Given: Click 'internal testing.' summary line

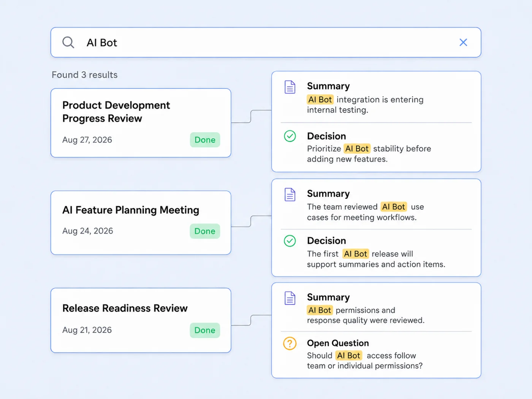Looking at the screenshot, I should click(337, 110).
